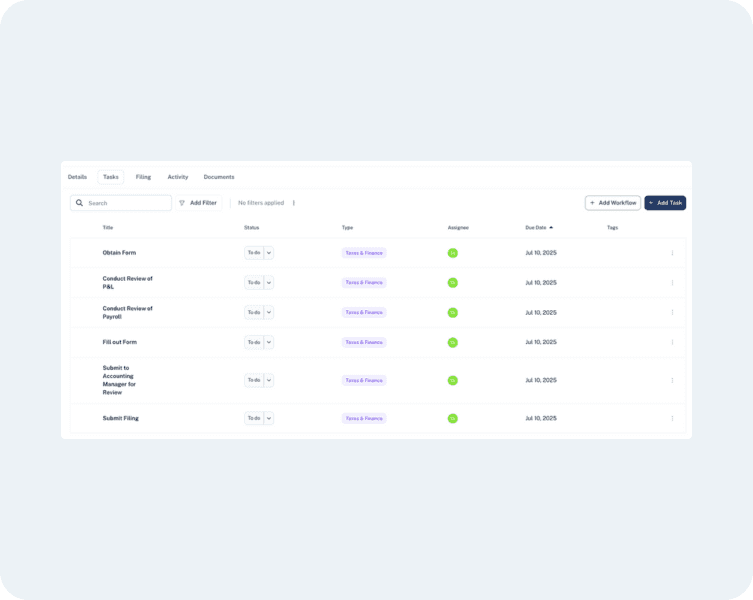Click assignee avatar on Submit to Accounting Manager row
Viewport: 753px width, 600px height.
tap(452, 380)
